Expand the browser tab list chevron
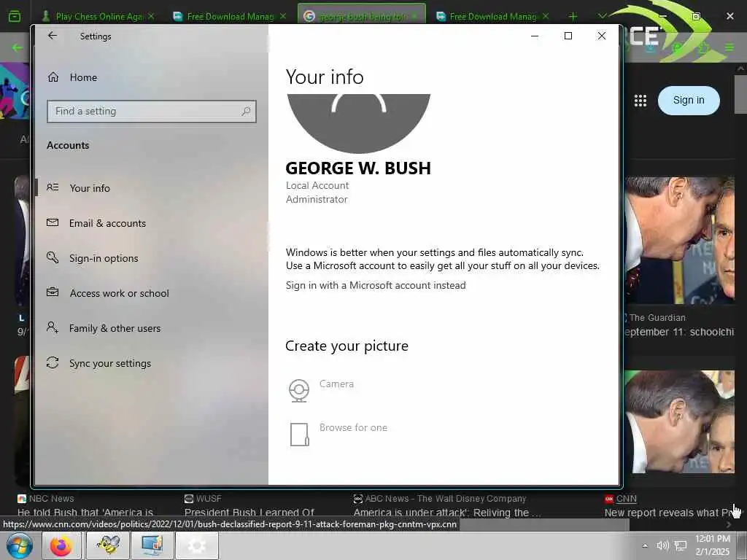The height and width of the screenshot is (560, 747). [x=602, y=16]
